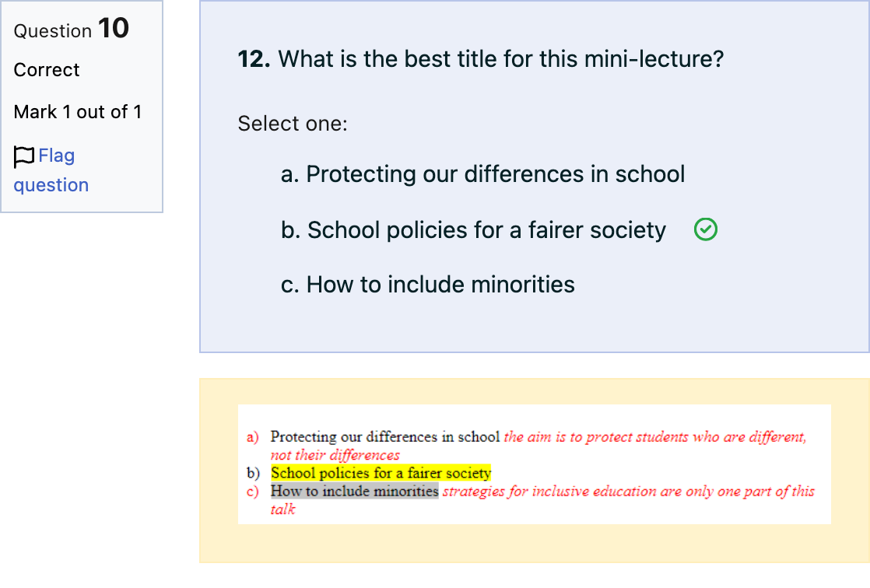
Task: Click the green correct checkmark icon
Action: [705, 229]
